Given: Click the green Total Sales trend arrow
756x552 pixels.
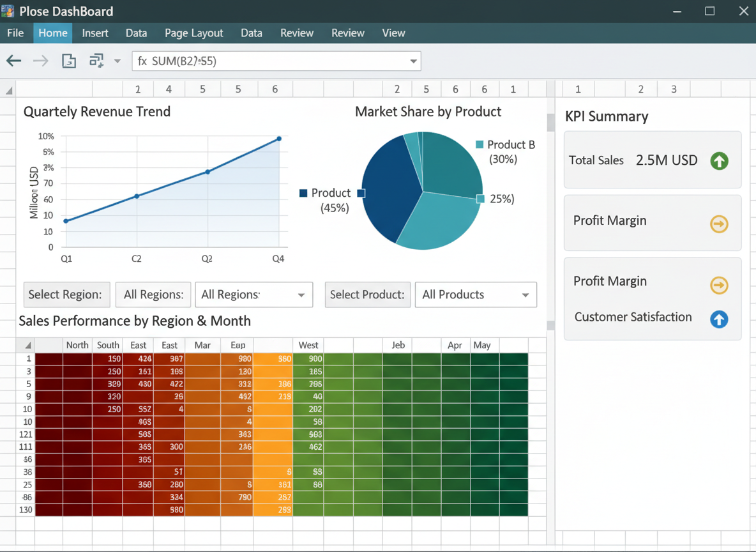Looking at the screenshot, I should [719, 160].
